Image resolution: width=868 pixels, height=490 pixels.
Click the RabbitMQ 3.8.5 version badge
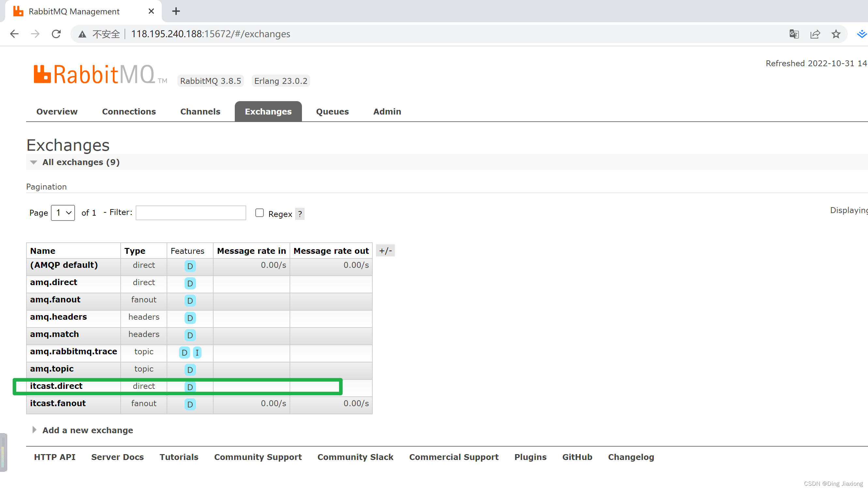coord(211,81)
